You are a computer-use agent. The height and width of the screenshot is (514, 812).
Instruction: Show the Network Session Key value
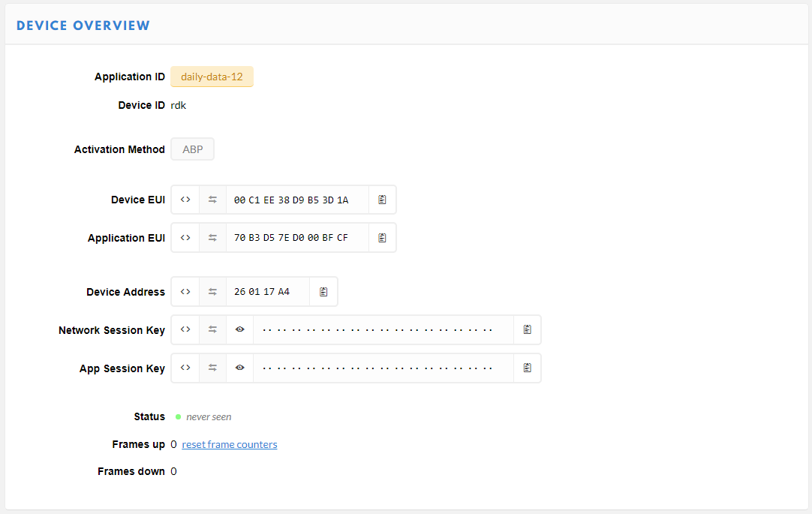coord(239,330)
